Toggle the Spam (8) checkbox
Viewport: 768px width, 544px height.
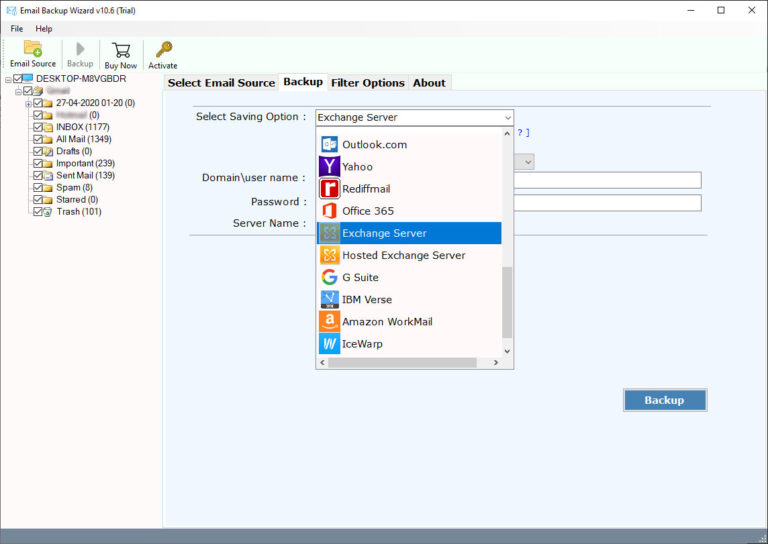(x=38, y=188)
